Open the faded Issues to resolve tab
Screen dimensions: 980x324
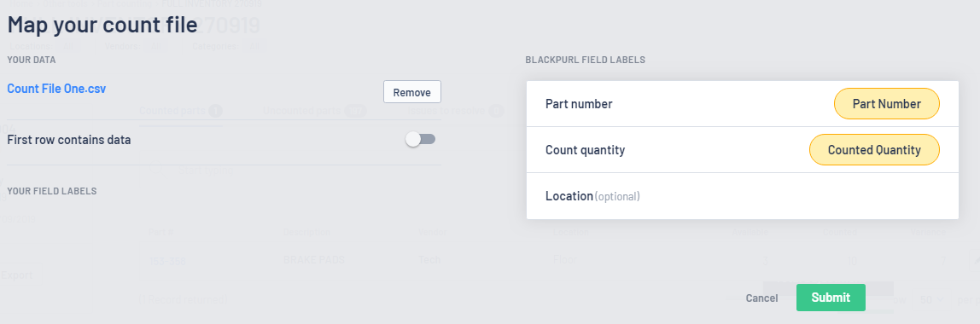coord(455,111)
